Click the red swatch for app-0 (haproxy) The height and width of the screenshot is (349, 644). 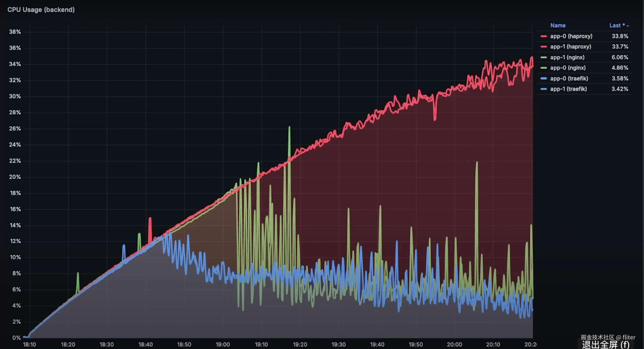tap(543, 36)
